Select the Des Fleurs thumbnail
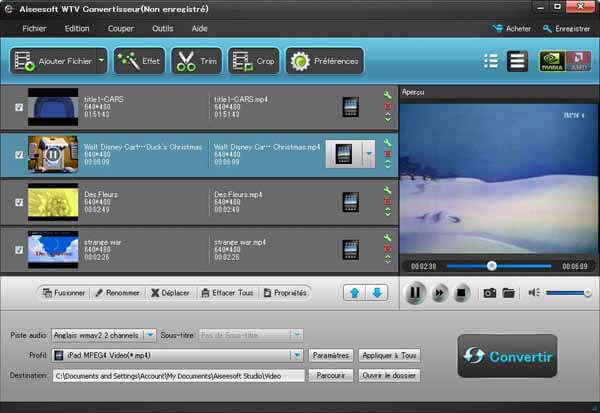 tap(53, 202)
